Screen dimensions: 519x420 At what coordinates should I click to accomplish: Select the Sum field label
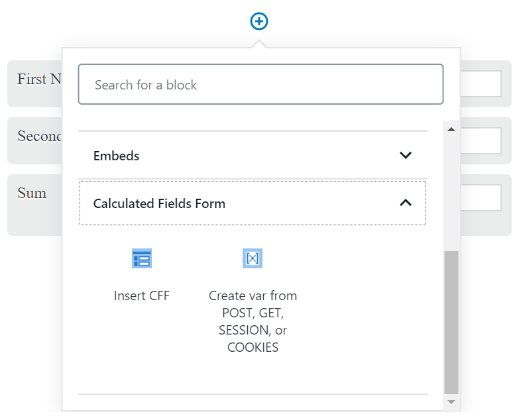(32, 193)
